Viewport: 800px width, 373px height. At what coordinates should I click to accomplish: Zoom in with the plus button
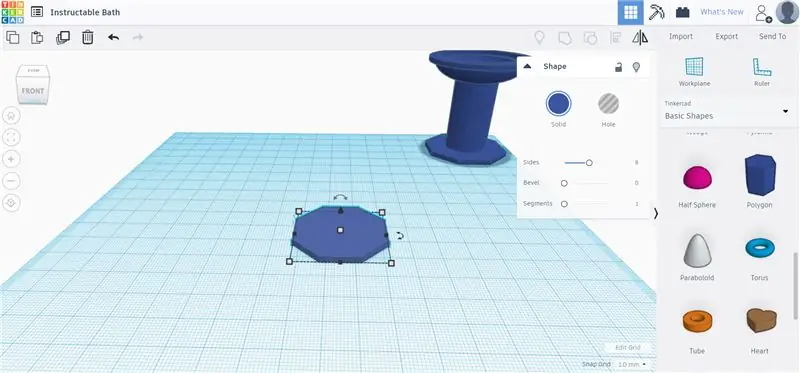coord(11,159)
